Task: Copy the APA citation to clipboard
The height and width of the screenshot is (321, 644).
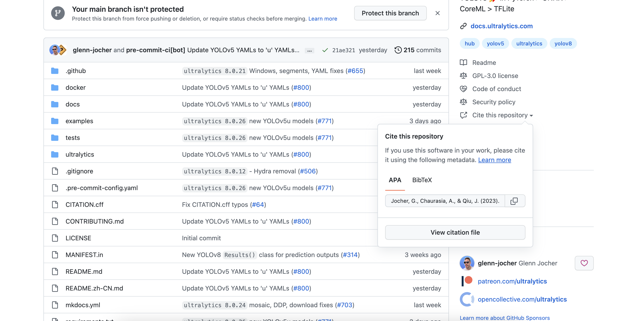Action: tap(514, 201)
